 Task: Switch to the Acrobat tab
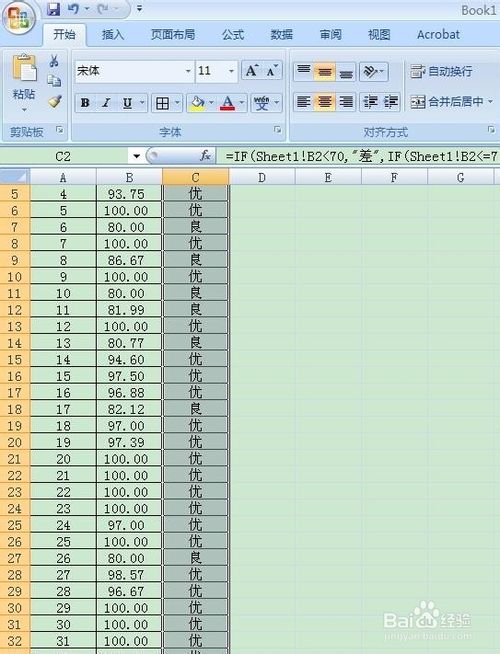tap(438, 35)
